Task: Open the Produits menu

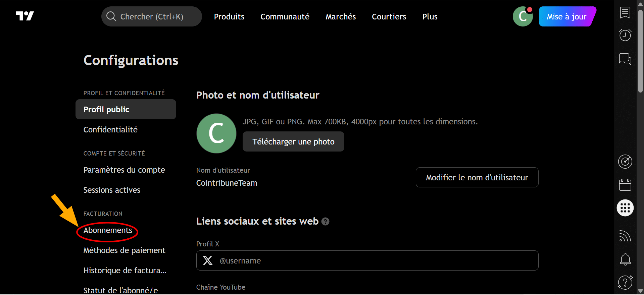Action: point(229,17)
